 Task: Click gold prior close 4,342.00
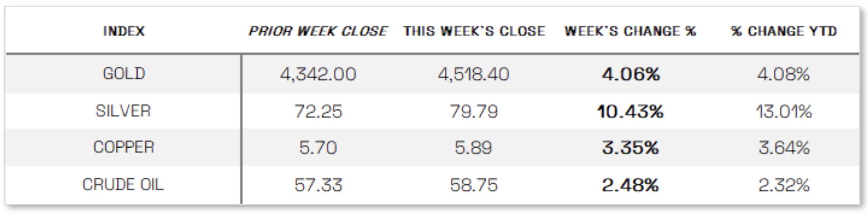click(318, 74)
